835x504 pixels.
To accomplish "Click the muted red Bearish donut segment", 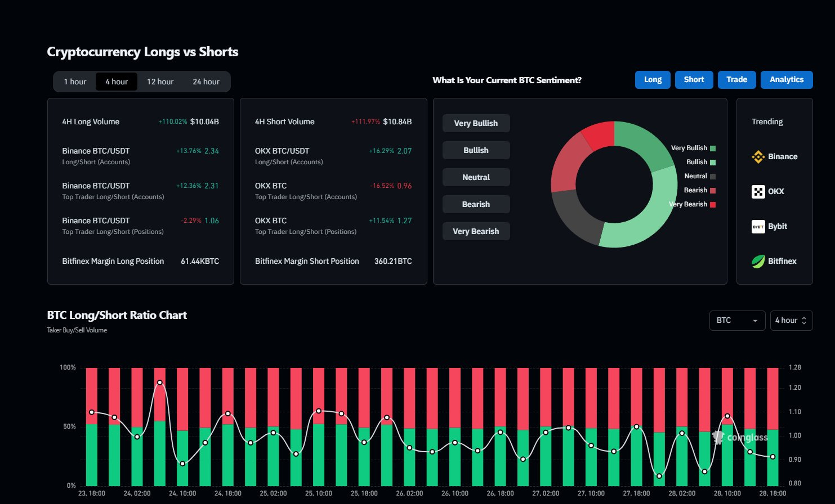I will coord(569,163).
